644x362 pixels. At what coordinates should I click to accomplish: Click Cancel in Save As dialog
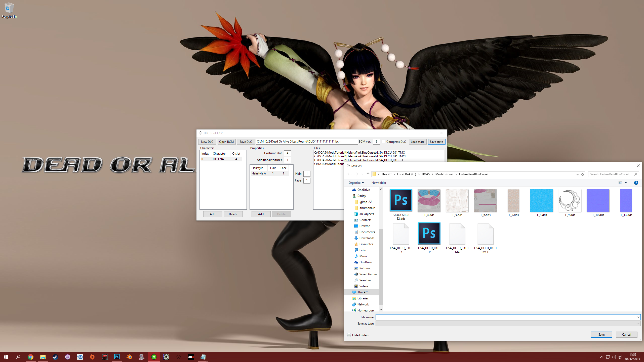tap(626, 335)
